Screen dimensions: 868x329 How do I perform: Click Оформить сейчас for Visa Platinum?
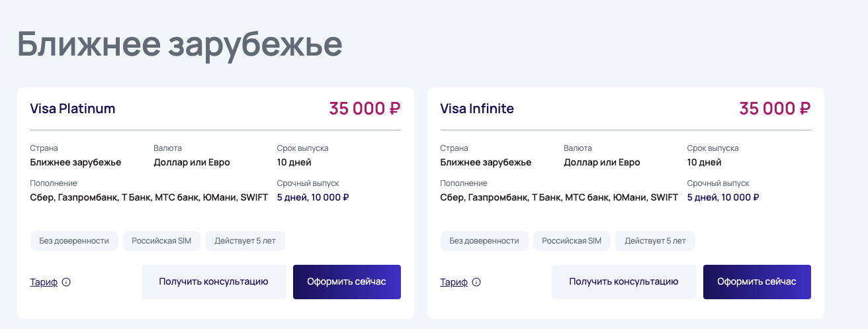click(x=347, y=282)
